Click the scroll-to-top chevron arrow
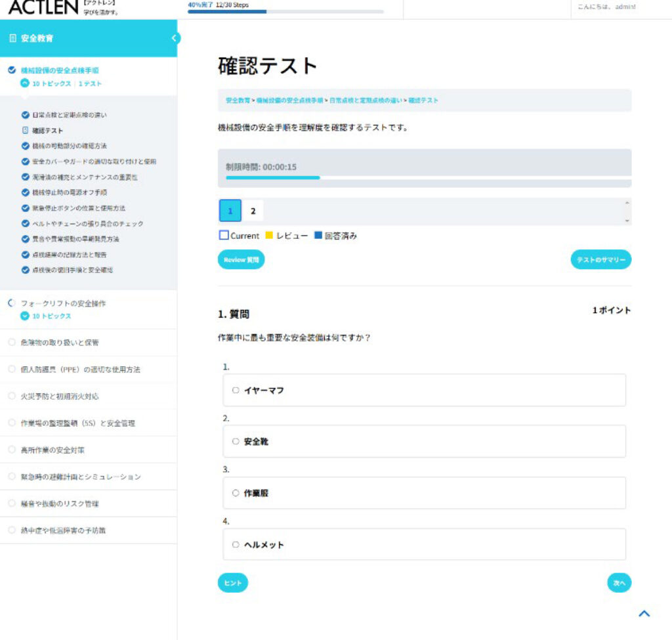The width and height of the screenshot is (672, 640). (644, 614)
